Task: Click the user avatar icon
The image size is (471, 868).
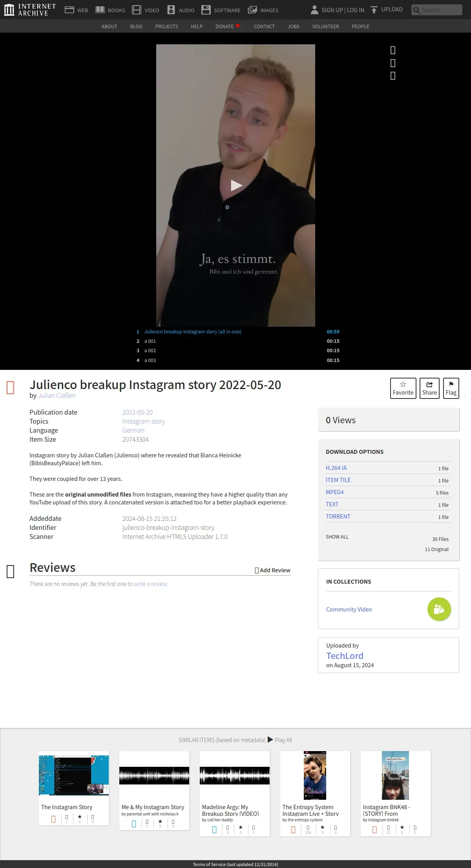Action: 314,10
